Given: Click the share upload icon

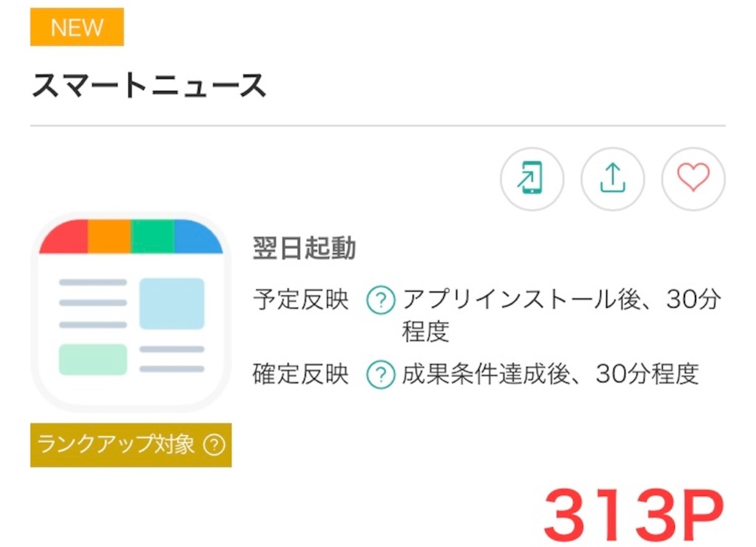Looking at the screenshot, I should 612,178.
